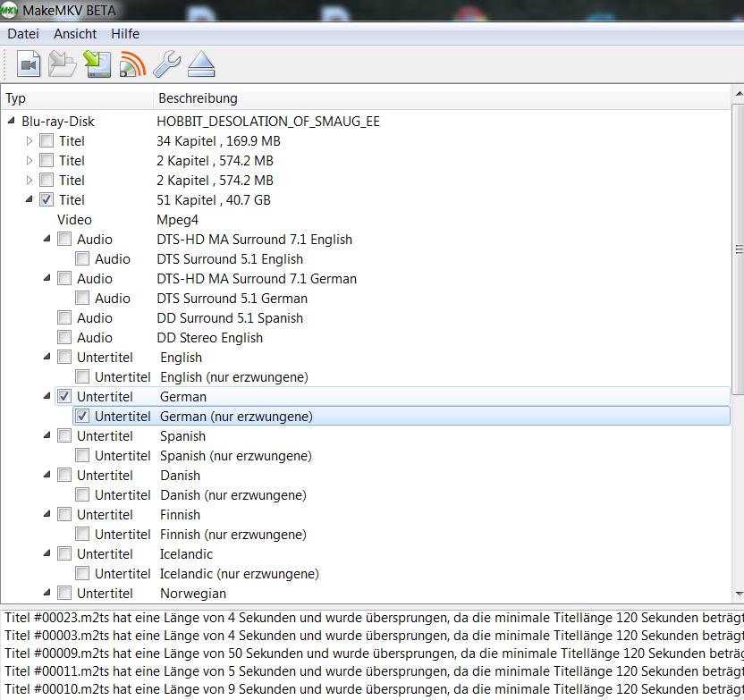Expand the 34 Kapitel title node
The height and width of the screenshot is (700, 744).
point(29,141)
